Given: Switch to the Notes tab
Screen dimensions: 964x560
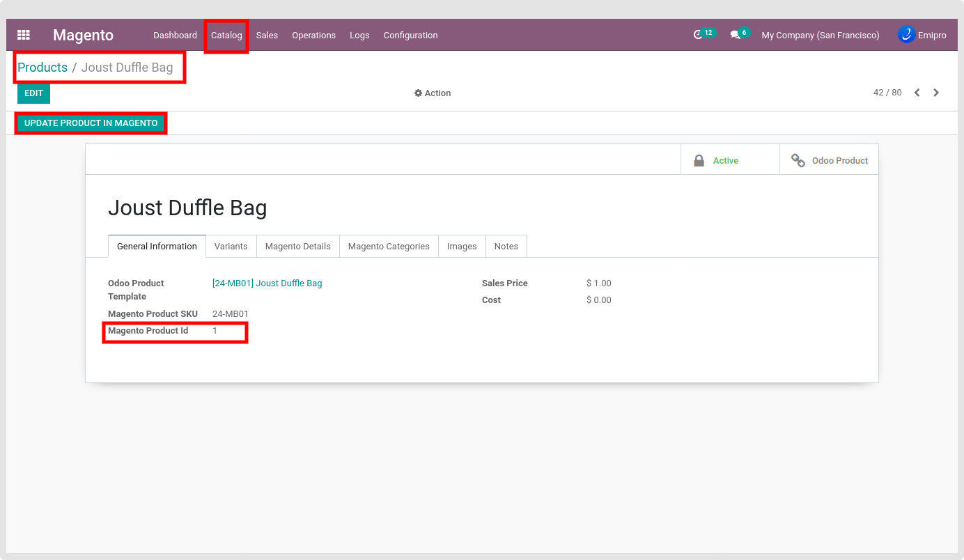Looking at the screenshot, I should 506,246.
